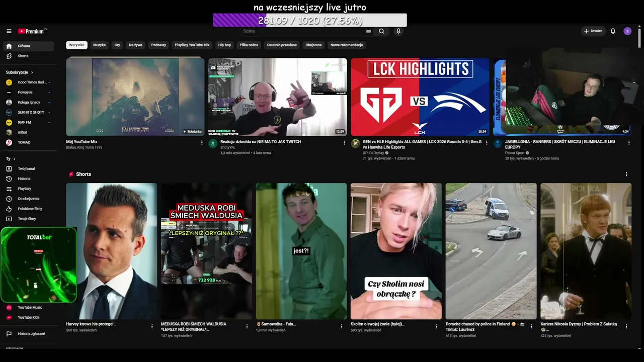Open options for Meduska robi śmiech short
Screen dimensions: 644x362
pos(247,326)
